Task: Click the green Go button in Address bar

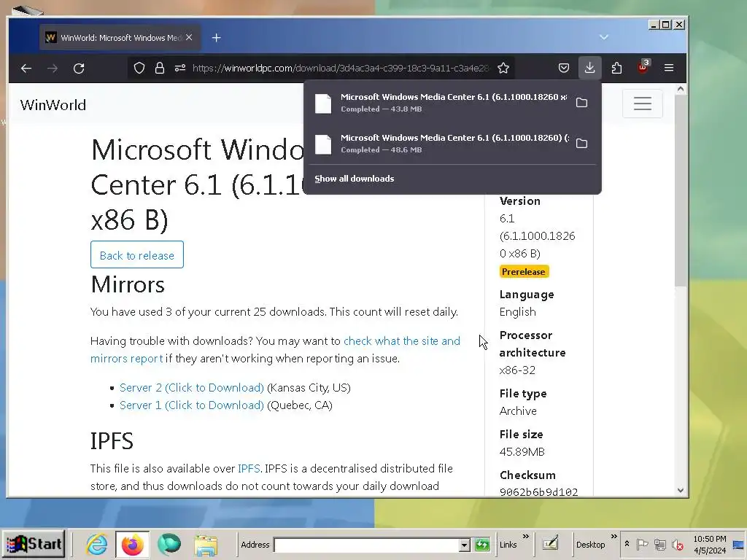Action: click(x=482, y=544)
